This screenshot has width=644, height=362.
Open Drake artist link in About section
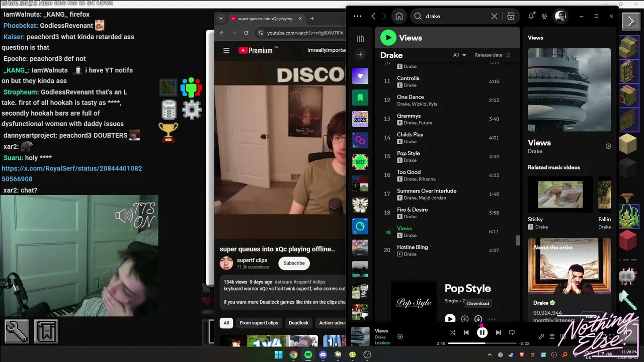[x=541, y=303]
